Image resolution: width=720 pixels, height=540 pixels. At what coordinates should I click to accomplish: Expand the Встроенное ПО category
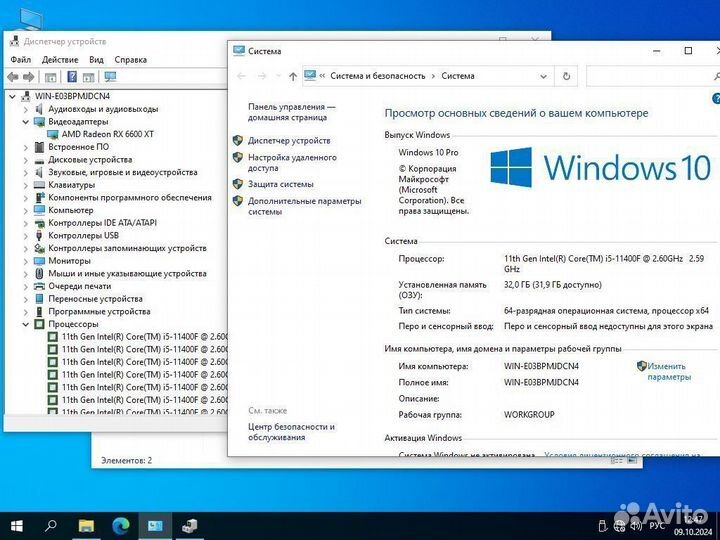pos(26,147)
